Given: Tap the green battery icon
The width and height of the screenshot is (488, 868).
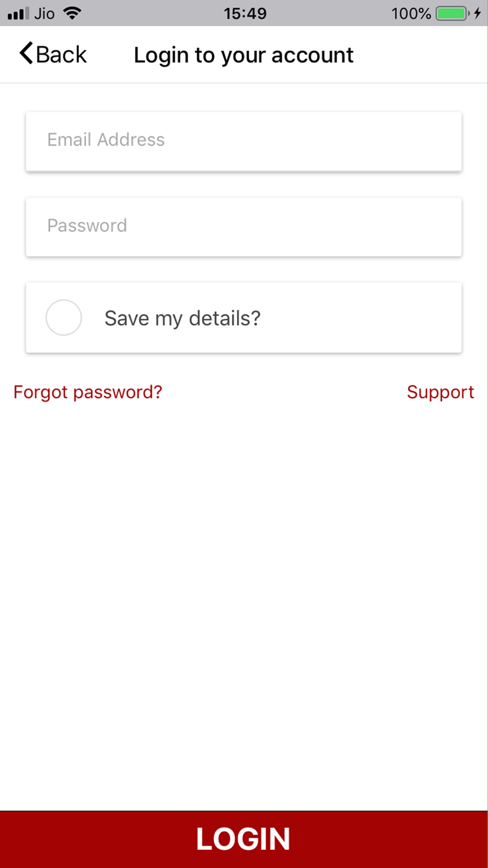Looking at the screenshot, I should pos(453,13).
